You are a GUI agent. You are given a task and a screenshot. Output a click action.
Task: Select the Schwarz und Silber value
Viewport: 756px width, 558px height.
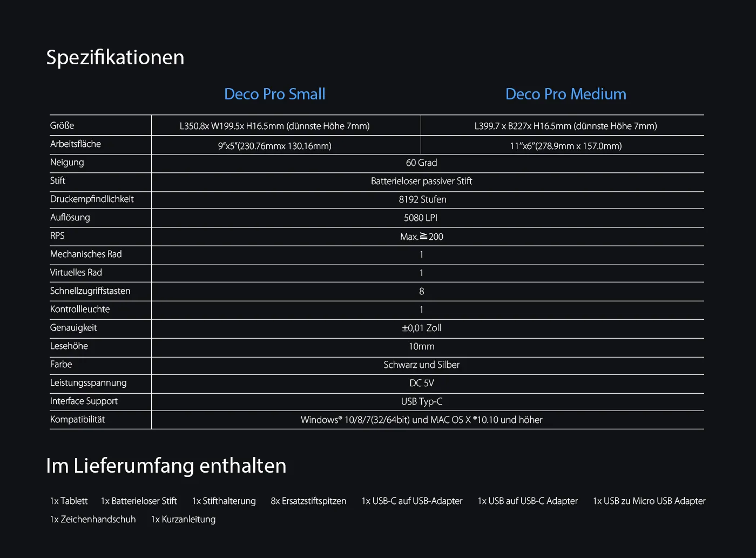point(421,365)
